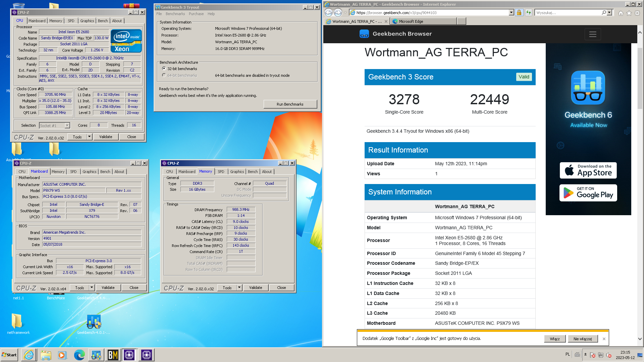Switch to the Microsoft Edge tab in IE
Viewport: 644px width, 362px height.
pos(424,21)
